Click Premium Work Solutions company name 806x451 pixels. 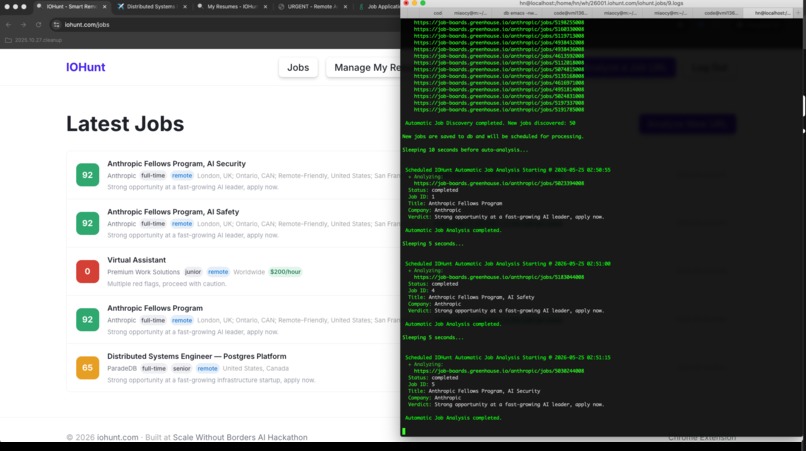point(143,272)
